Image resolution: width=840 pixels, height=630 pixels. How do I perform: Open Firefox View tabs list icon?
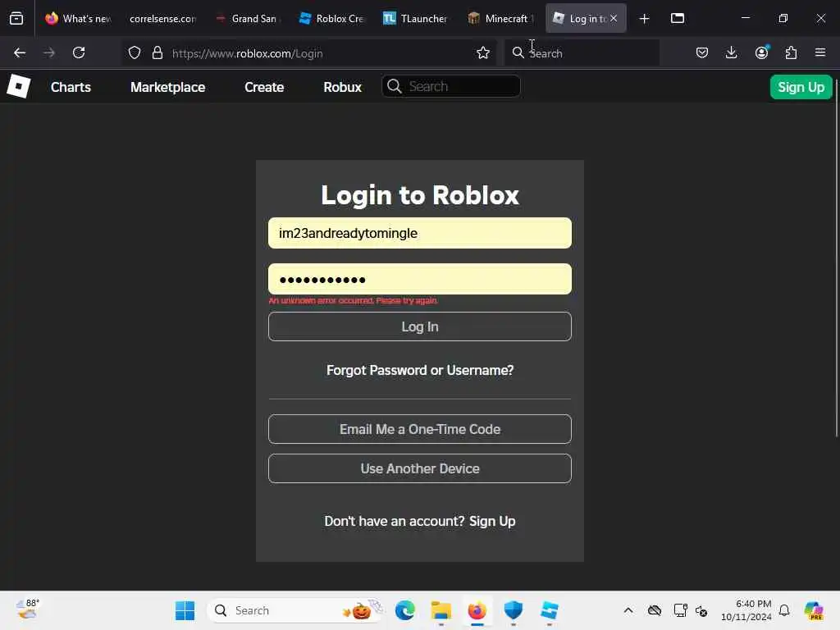coord(16,19)
